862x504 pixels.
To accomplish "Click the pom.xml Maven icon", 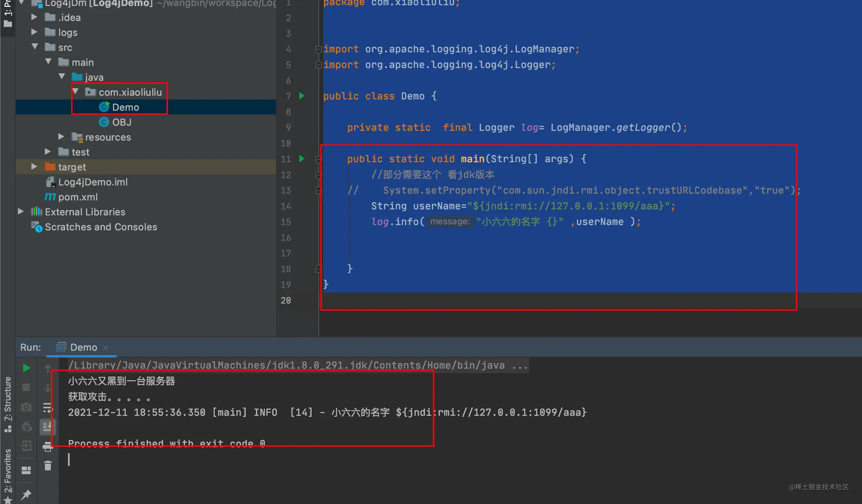I will pos(50,197).
